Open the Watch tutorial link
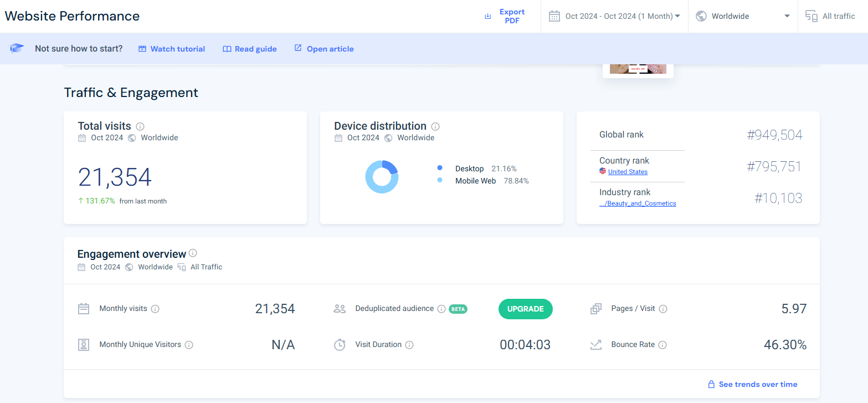The image size is (868, 403). tap(172, 49)
